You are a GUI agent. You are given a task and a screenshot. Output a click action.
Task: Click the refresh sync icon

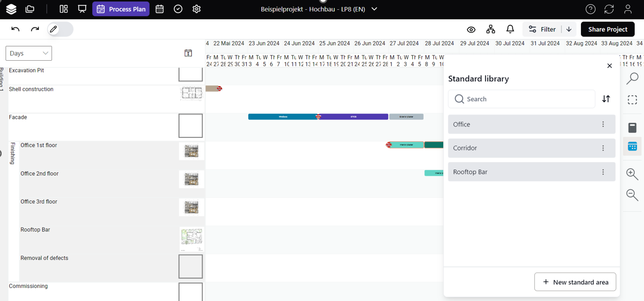click(x=609, y=9)
